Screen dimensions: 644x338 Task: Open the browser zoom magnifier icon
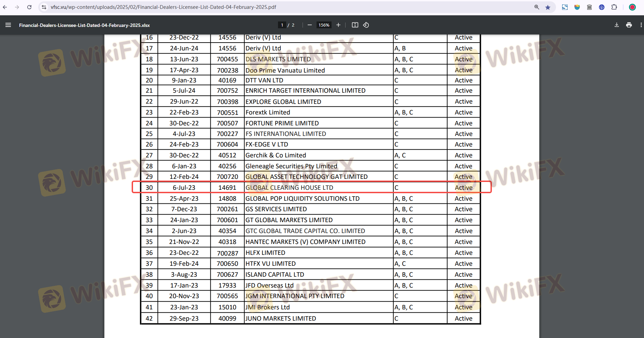pos(537,7)
